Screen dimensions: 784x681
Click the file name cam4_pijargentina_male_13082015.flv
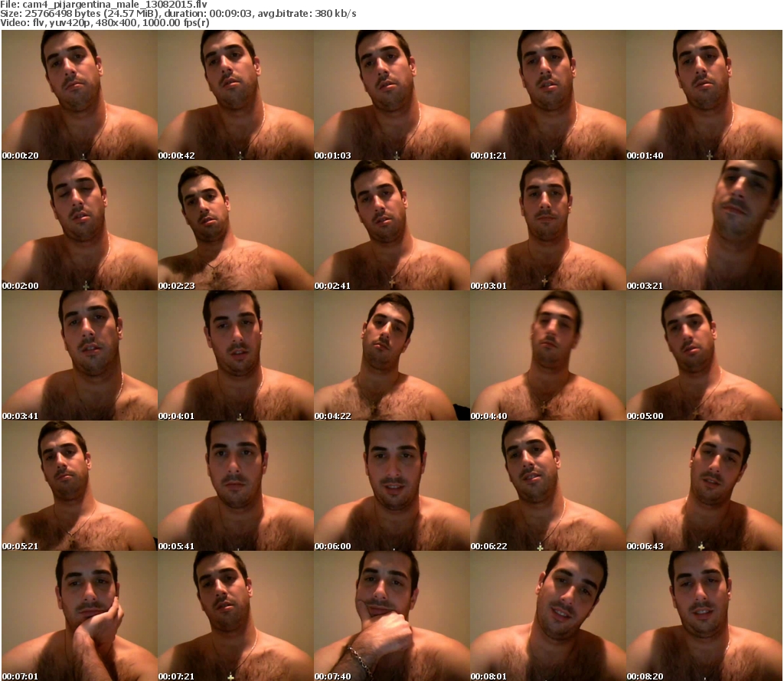point(115,5)
